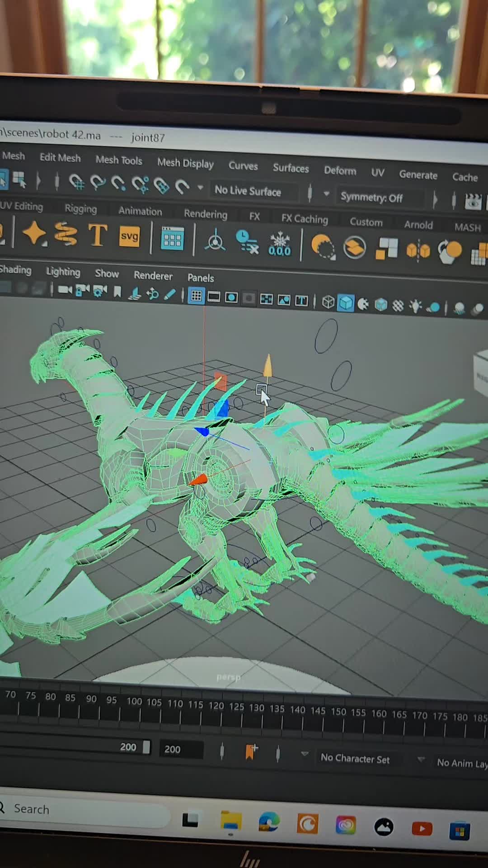Click the orange sparkle star shelf icon
488x868 pixels.
tap(34, 233)
